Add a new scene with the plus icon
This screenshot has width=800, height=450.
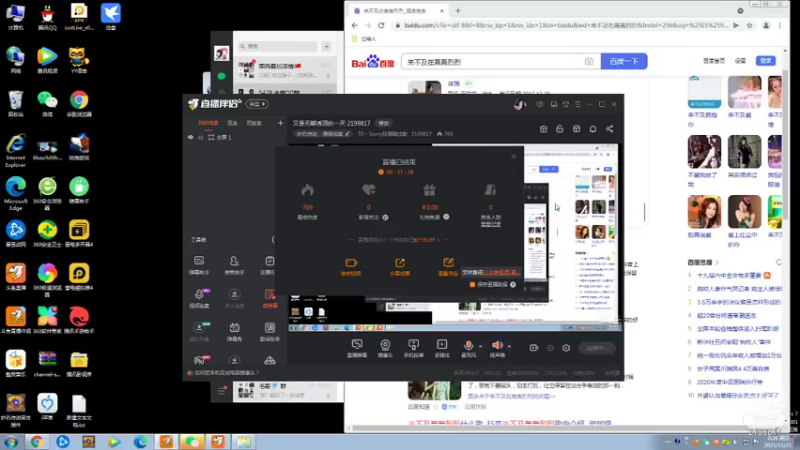[280, 123]
